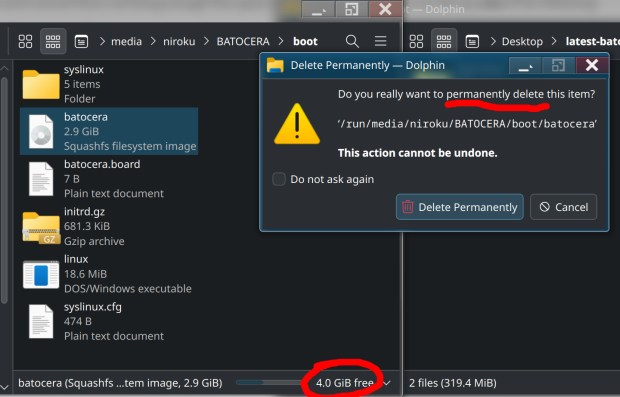Select the syslinux.cfg document icon

(41, 321)
